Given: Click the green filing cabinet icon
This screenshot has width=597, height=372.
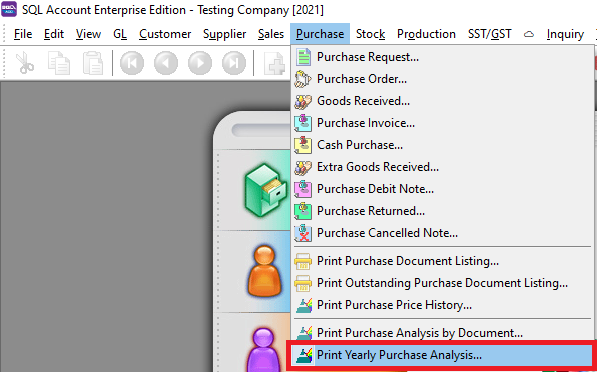Looking at the screenshot, I should point(265,190).
